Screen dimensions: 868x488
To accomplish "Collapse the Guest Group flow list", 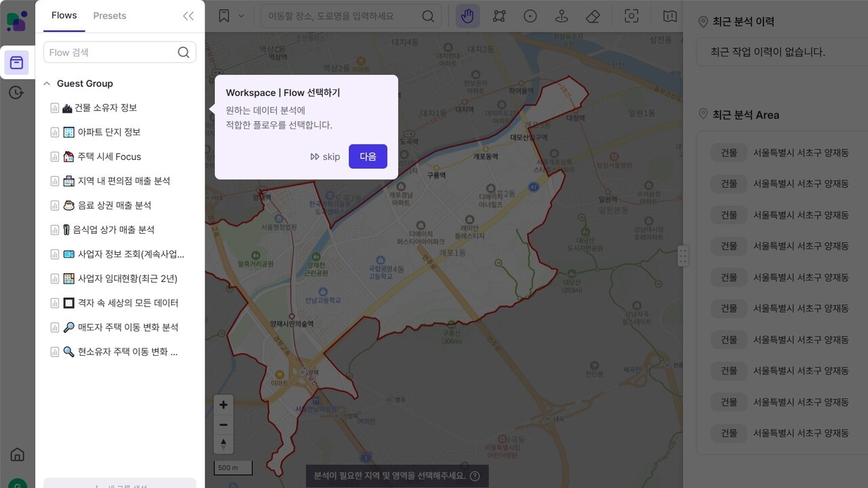I will [x=46, y=83].
